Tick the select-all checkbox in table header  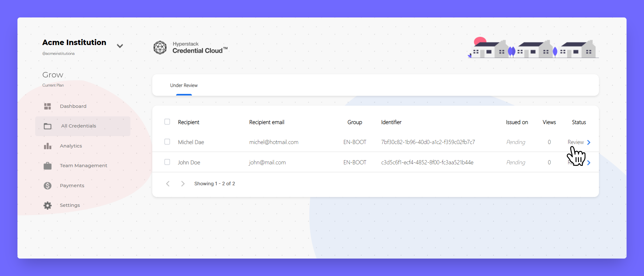tap(167, 122)
